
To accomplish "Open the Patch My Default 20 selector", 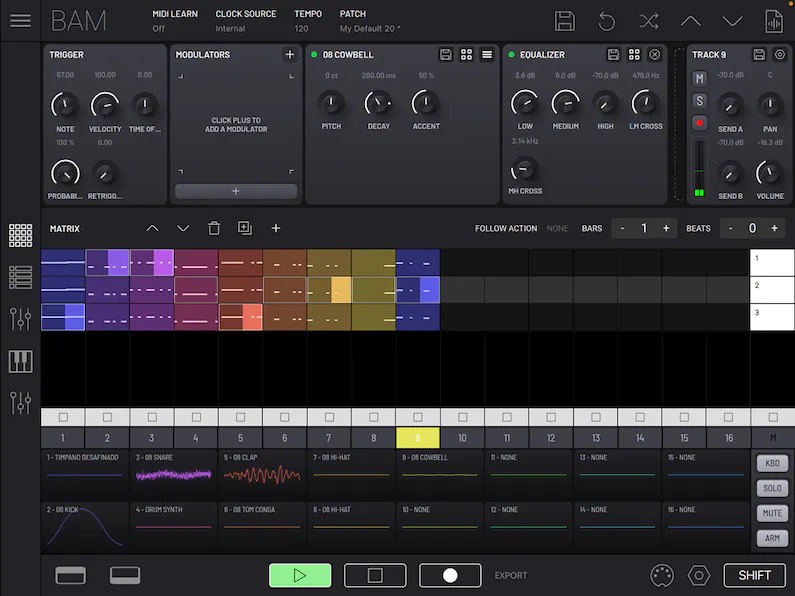I will tap(370, 29).
